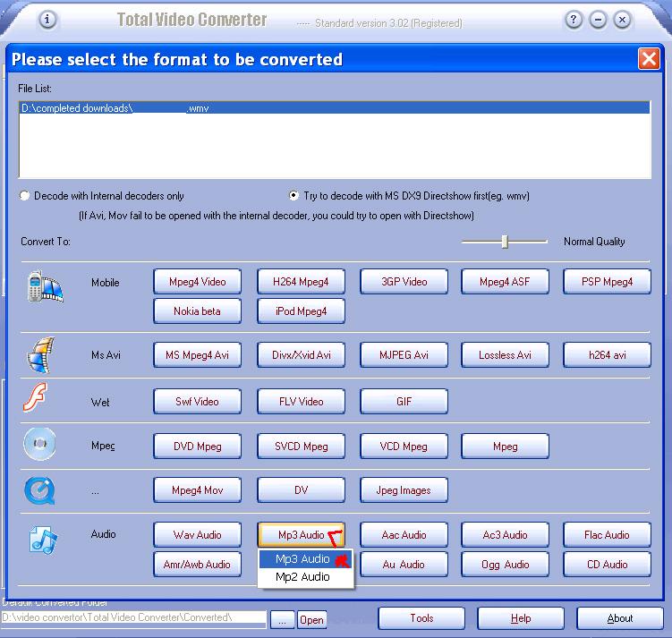Choose Flac Audio format

(x=607, y=535)
